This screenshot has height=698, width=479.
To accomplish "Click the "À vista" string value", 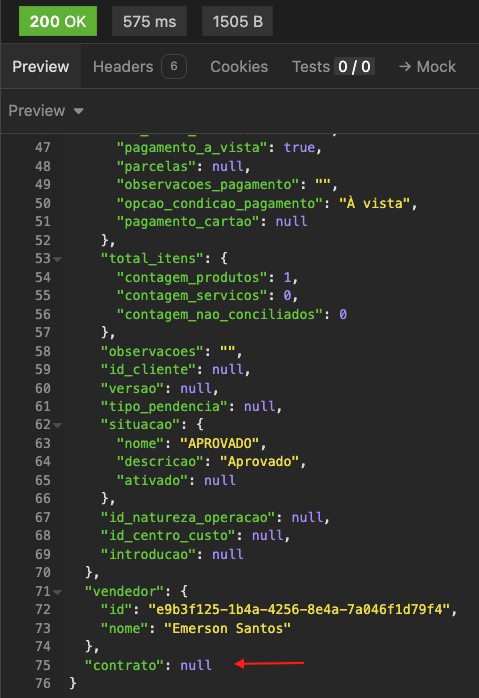I will tap(374, 203).
